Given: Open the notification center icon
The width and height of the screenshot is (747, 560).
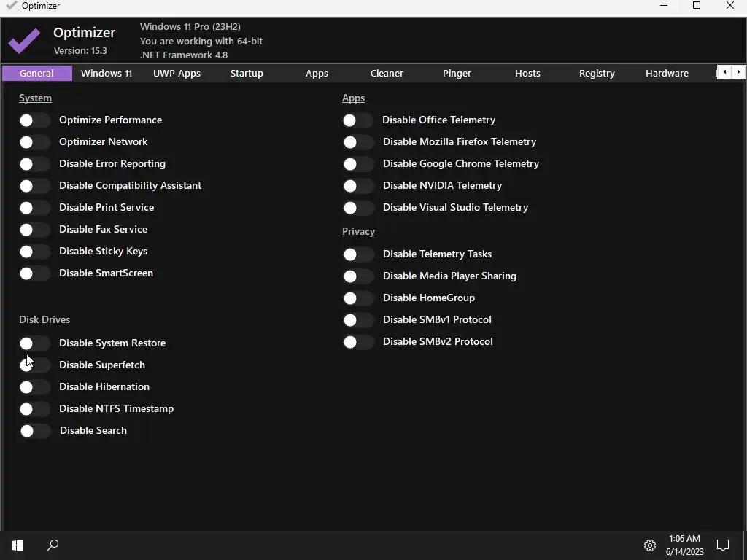Looking at the screenshot, I should [723, 545].
